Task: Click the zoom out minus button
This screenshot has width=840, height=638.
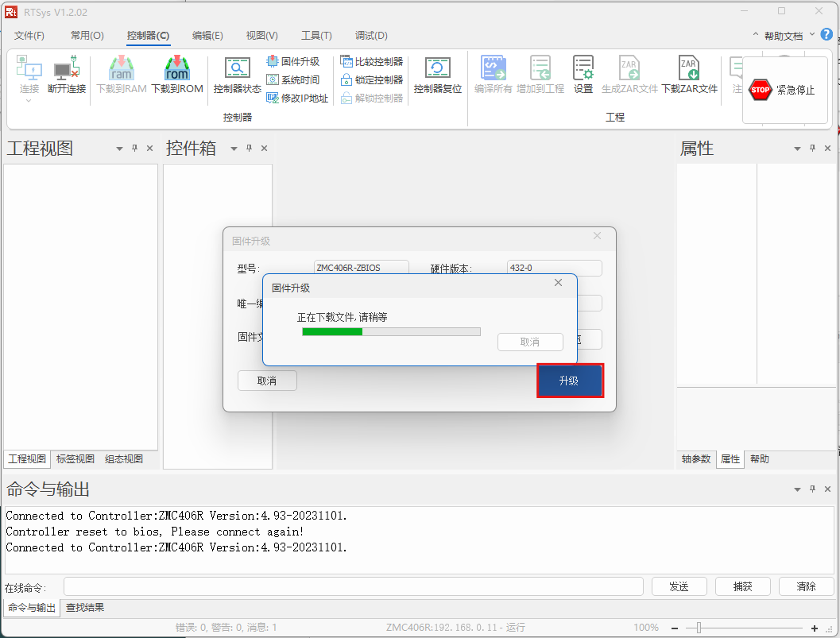Action: tap(675, 628)
